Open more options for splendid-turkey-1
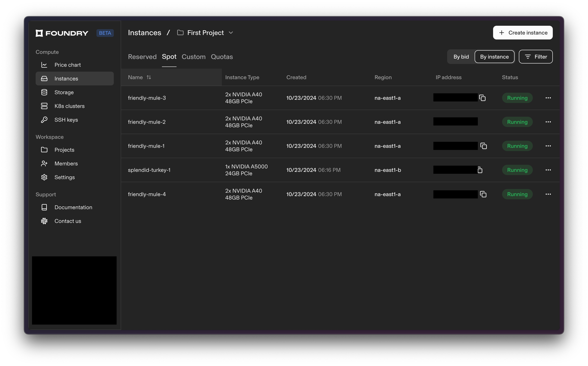The image size is (588, 366). [548, 170]
